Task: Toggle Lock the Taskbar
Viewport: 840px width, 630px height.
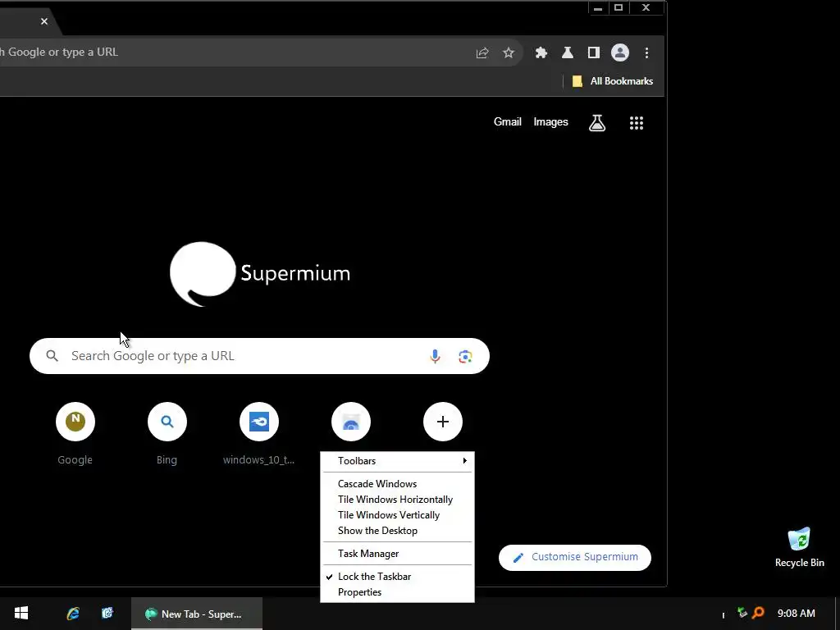Action: click(398, 577)
